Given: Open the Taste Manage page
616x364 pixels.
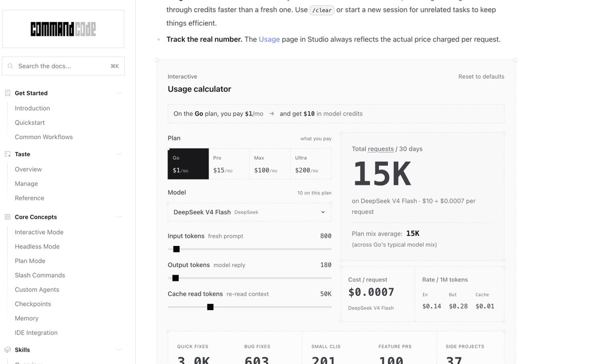Looking at the screenshot, I should (26, 183).
